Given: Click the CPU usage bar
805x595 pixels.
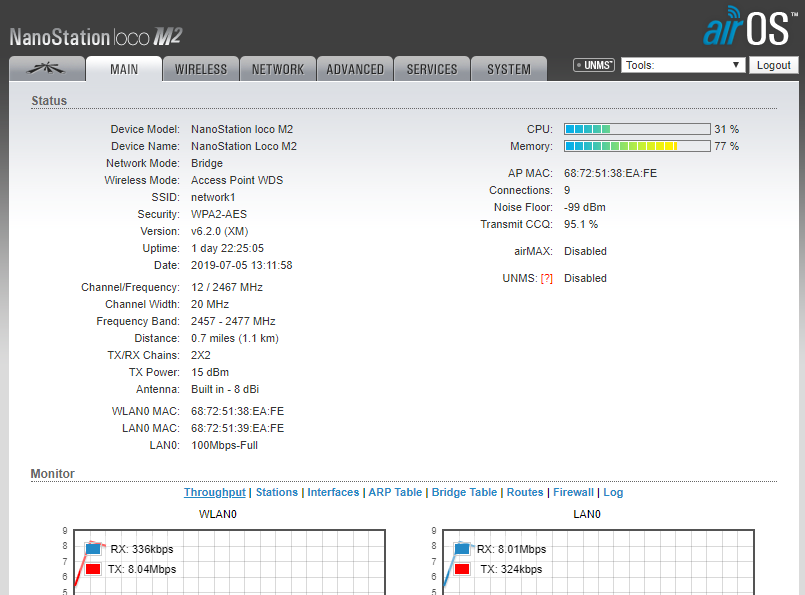Looking at the screenshot, I should coord(637,129).
